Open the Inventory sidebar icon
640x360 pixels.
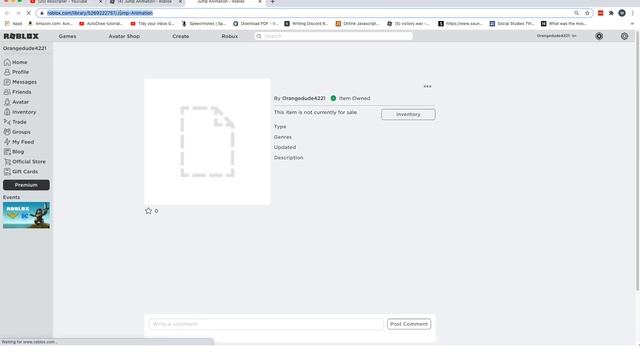[7, 112]
